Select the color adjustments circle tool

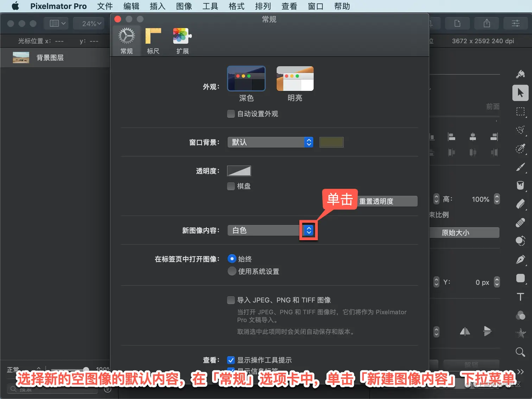coord(520,241)
